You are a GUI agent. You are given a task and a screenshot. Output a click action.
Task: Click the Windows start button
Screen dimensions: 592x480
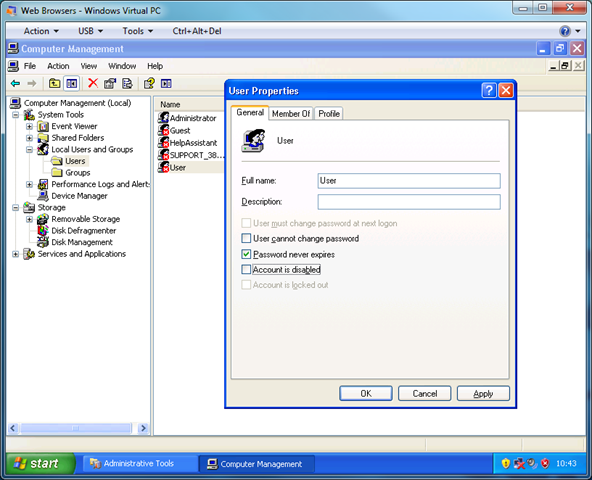[41, 463]
